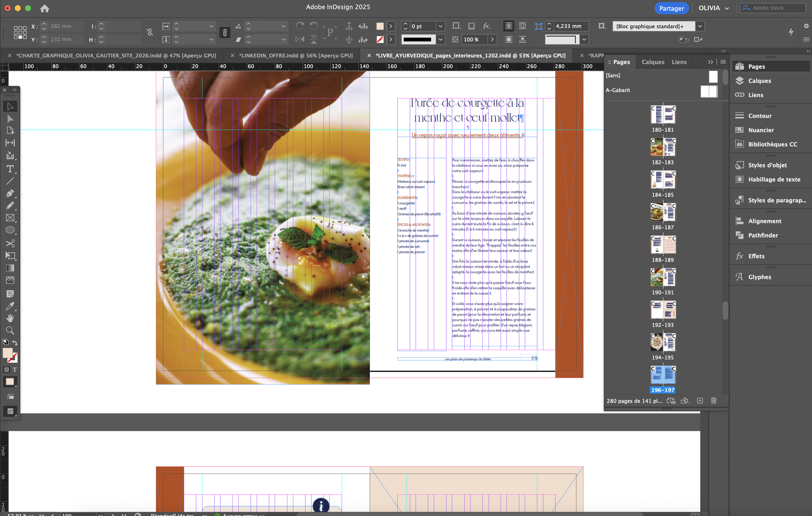Open the OLIVIA workspace dropdown
The height and width of the screenshot is (516, 812).
point(714,8)
